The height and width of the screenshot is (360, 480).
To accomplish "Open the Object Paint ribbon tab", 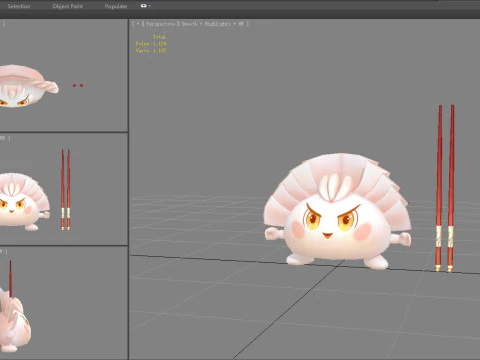I will coord(68,6).
